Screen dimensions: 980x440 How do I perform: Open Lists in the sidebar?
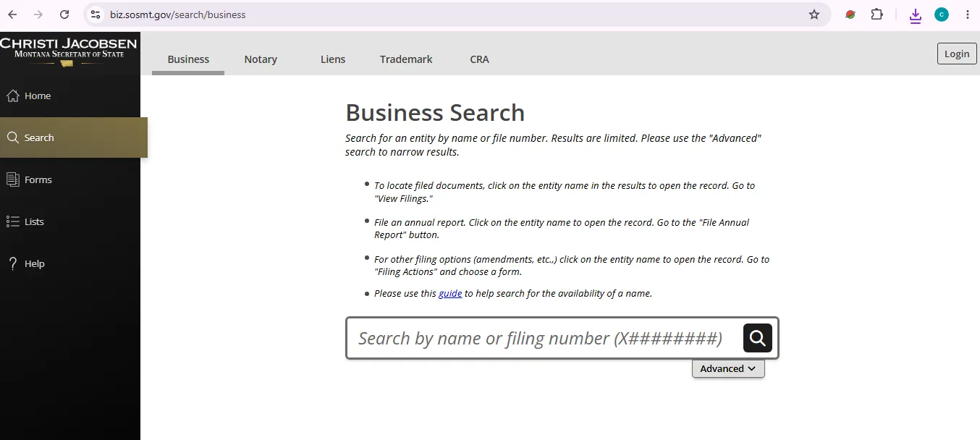click(70, 221)
